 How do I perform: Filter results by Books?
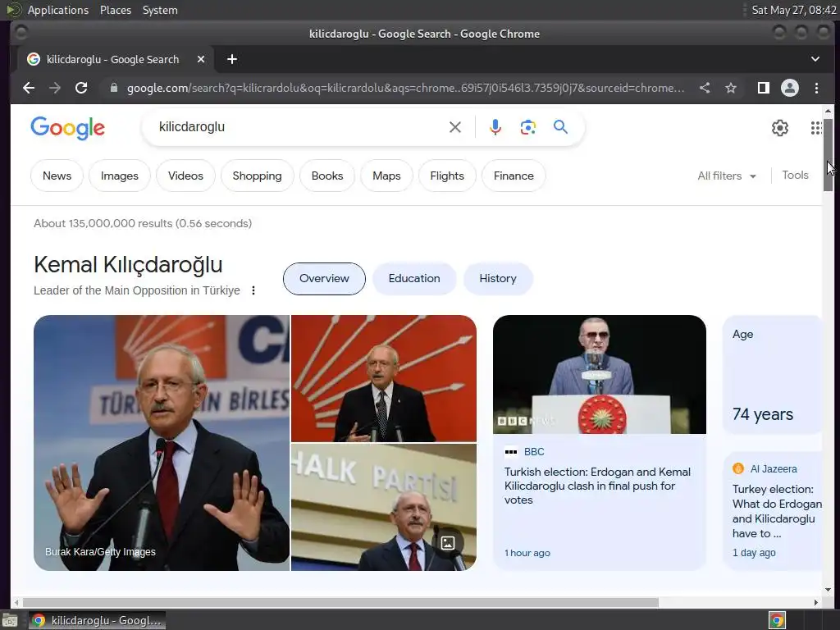tap(326, 176)
